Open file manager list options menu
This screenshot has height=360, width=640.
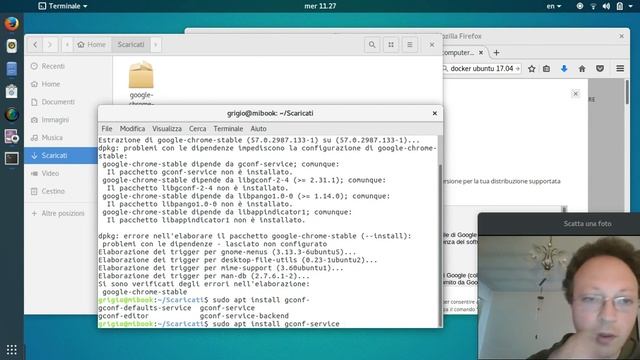(x=409, y=44)
